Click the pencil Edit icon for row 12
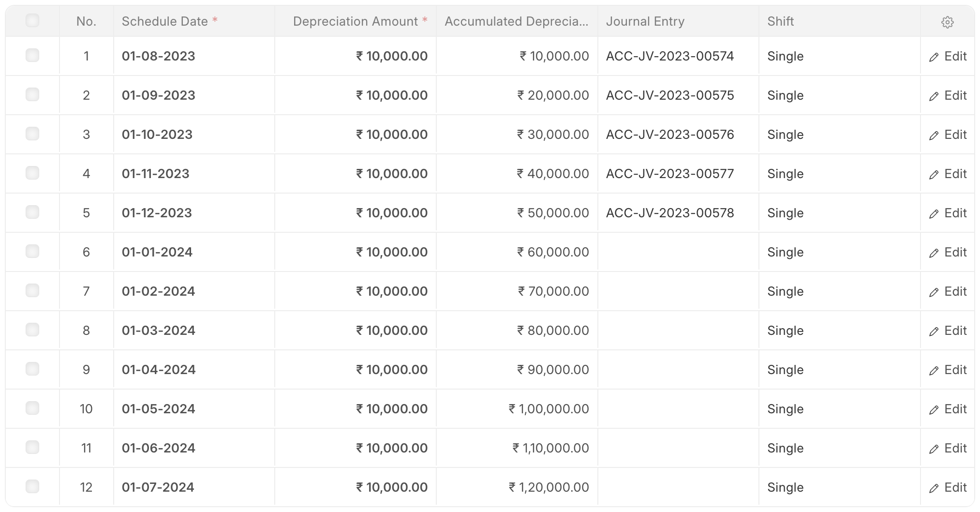 point(934,488)
